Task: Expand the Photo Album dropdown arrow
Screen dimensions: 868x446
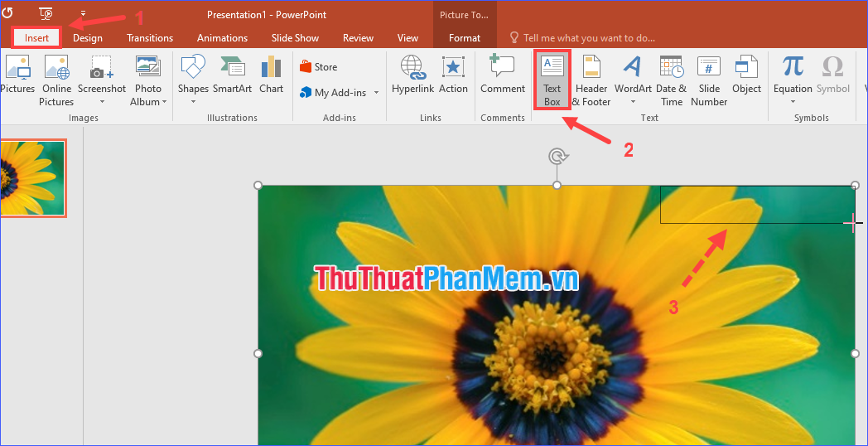Action: coord(165,102)
